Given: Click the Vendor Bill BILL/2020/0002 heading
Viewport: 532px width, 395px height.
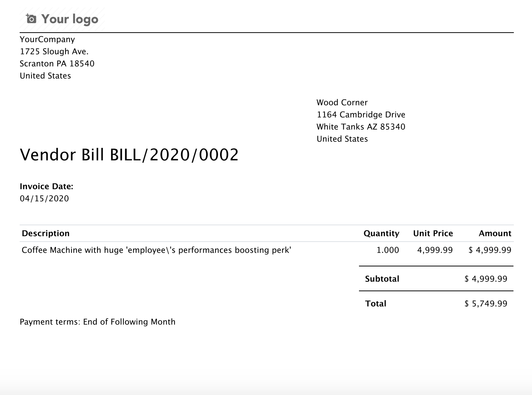Looking at the screenshot, I should point(129,155).
